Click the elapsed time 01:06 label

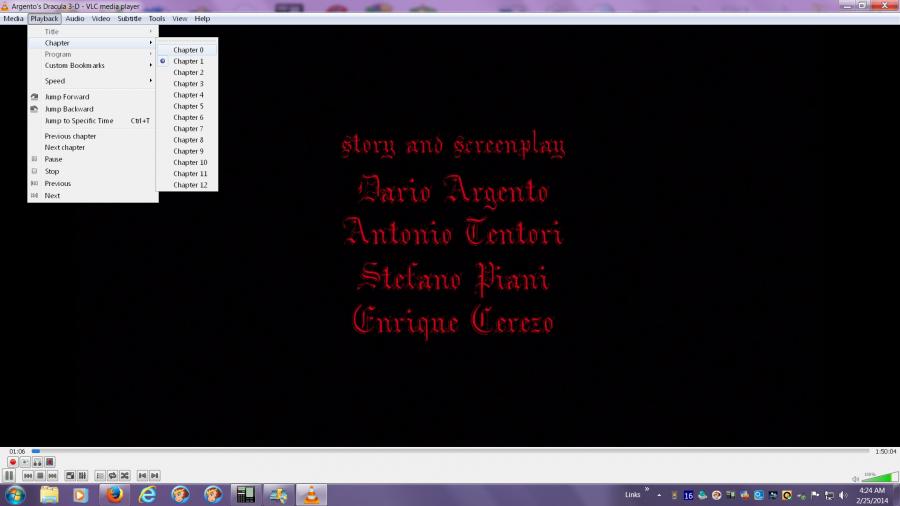pos(17,451)
